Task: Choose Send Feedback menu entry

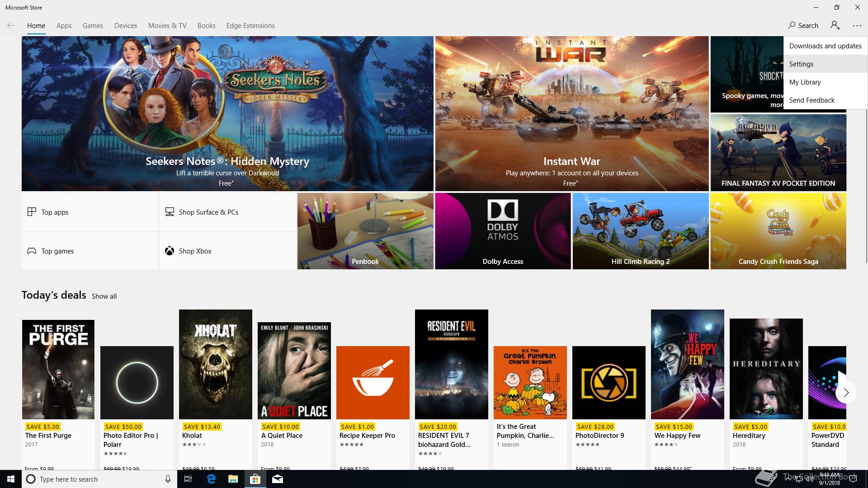Action: [x=825, y=100]
